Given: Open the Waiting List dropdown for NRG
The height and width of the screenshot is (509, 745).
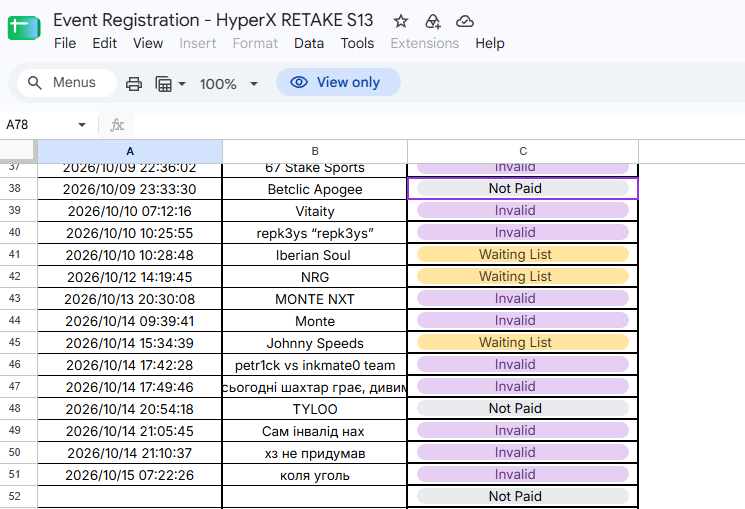Looking at the screenshot, I should coord(523,276).
